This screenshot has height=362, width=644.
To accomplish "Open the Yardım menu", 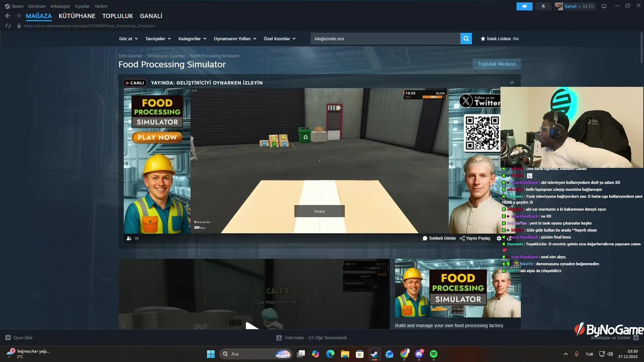I will click(101, 6).
